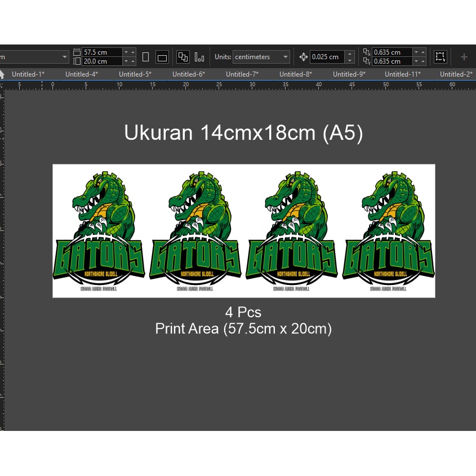Click the page width field 57.5 cm
Screen dimensions: 476x476
click(101, 52)
